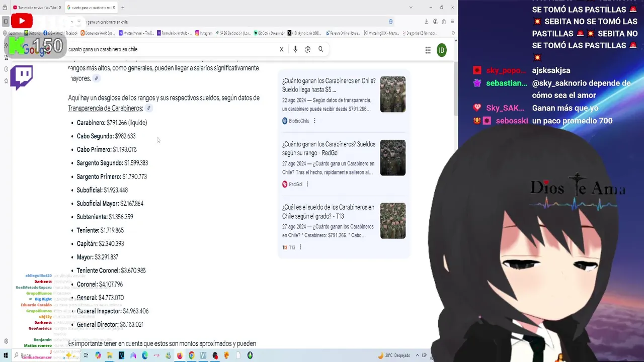This screenshot has height=362, width=644.
Task: Select text General Director: $5.153.021
Action: (110, 325)
